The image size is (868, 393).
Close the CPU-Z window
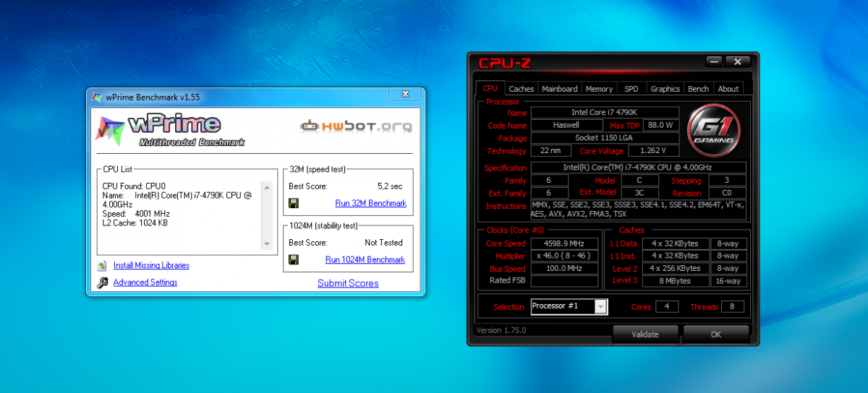pyautogui.click(x=737, y=61)
